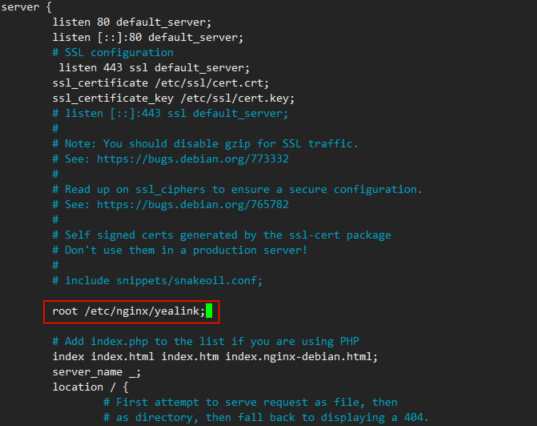Click the Self signed certs comment
Viewport: 537px width, 426px height.
tap(222, 235)
